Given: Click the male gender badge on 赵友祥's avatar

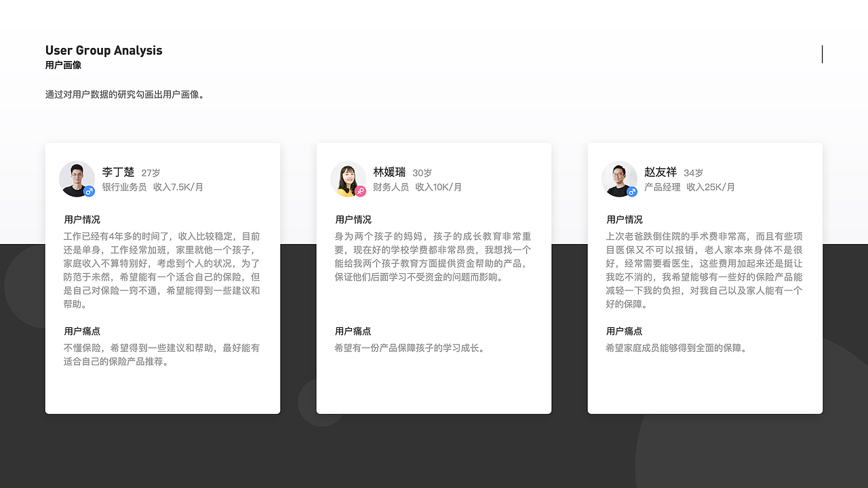Looking at the screenshot, I should [x=631, y=192].
